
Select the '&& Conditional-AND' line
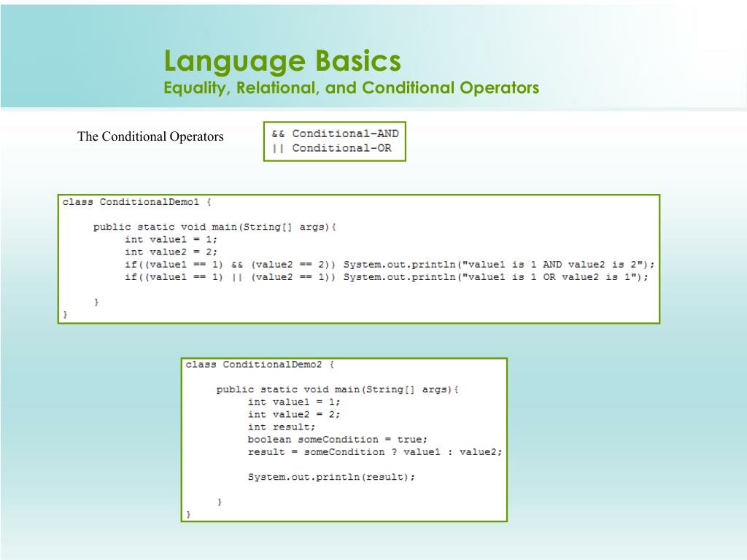pyautogui.click(x=336, y=134)
